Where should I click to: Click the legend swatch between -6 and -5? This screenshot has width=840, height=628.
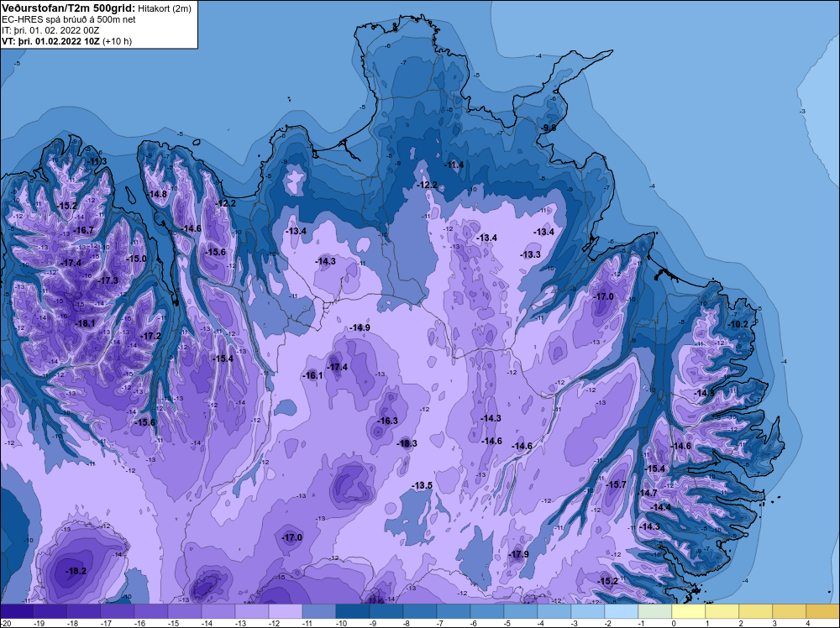(x=487, y=611)
